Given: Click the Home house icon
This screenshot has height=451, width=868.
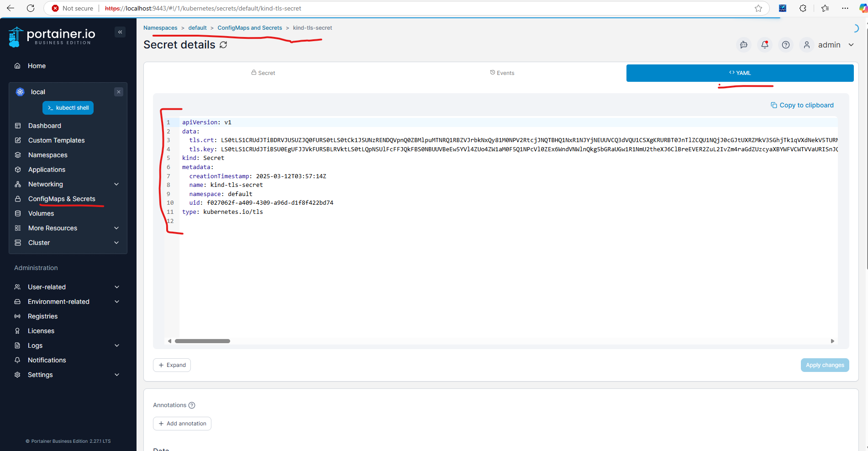Looking at the screenshot, I should tap(17, 66).
